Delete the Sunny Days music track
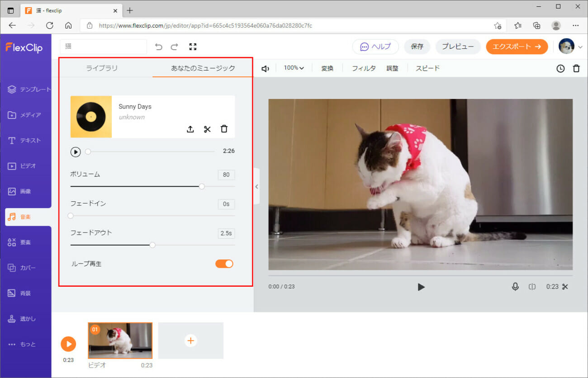This screenshot has height=378, width=588. point(224,129)
